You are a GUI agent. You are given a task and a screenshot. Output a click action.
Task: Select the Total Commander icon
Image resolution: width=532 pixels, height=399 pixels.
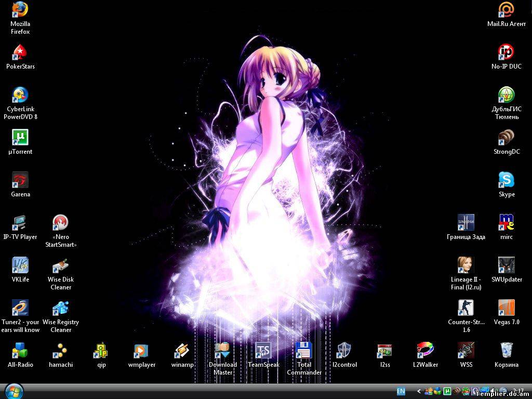pyautogui.click(x=304, y=351)
